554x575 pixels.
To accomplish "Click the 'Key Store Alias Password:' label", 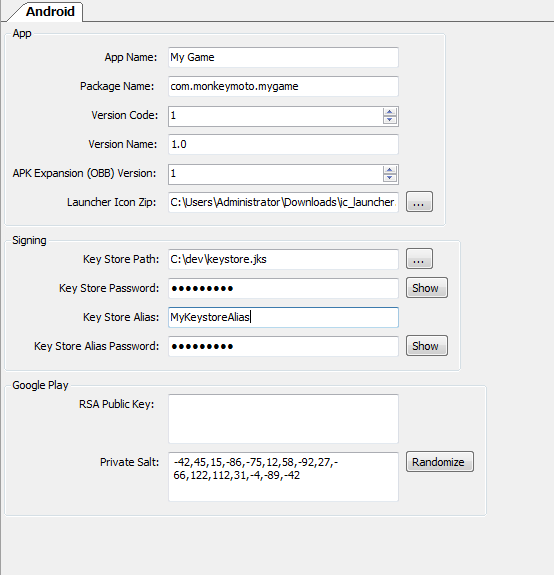I will pyautogui.click(x=96, y=346).
